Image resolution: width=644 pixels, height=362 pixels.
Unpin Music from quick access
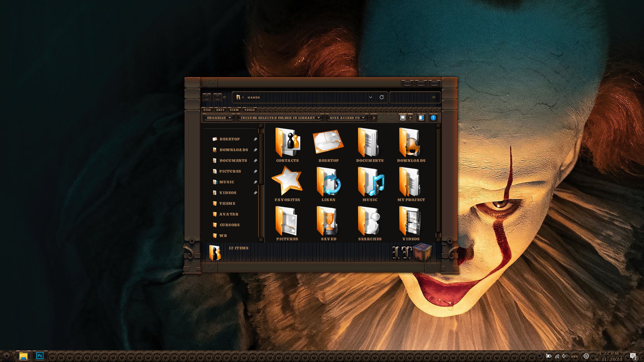point(255,182)
